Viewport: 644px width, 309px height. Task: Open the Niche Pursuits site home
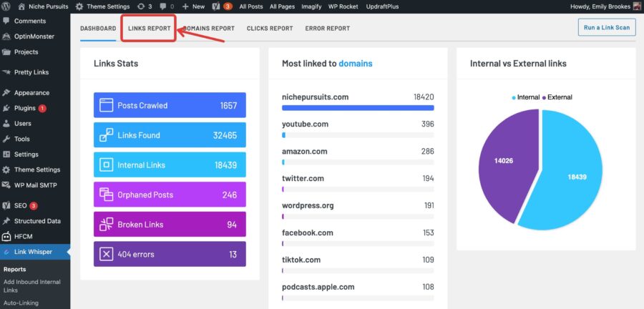(x=43, y=6)
